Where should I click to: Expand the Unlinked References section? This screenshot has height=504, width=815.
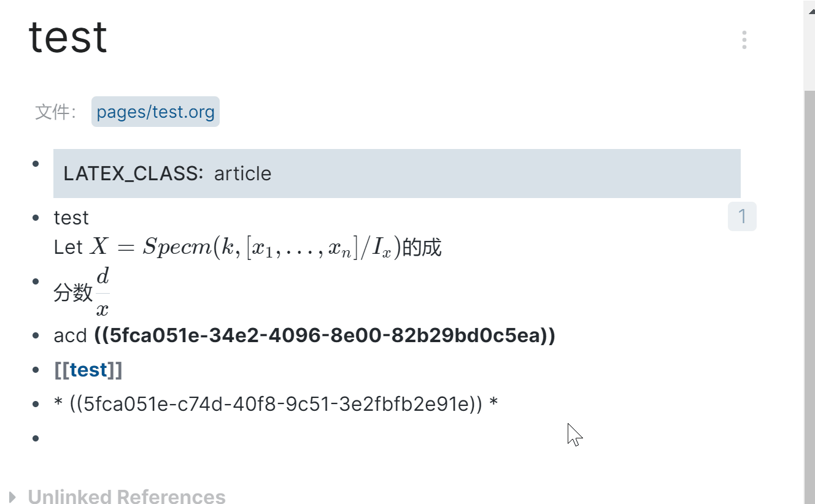tap(126, 497)
